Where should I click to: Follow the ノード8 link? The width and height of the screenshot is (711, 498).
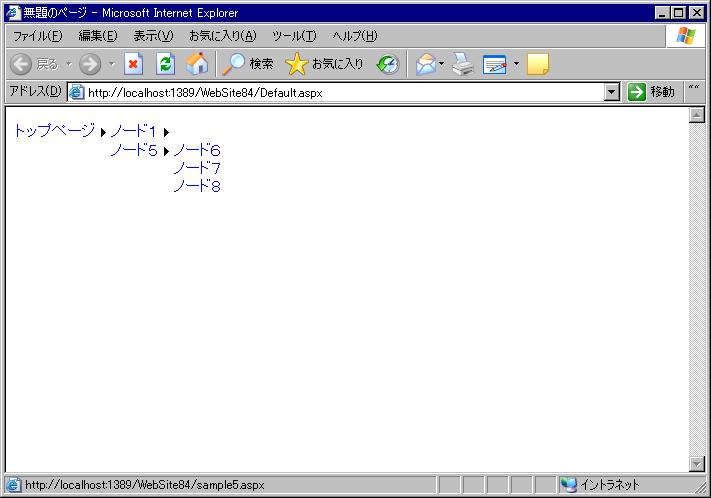(197, 186)
